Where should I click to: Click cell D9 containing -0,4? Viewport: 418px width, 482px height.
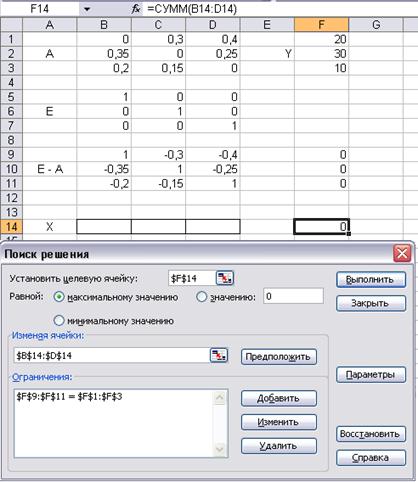tap(213, 155)
